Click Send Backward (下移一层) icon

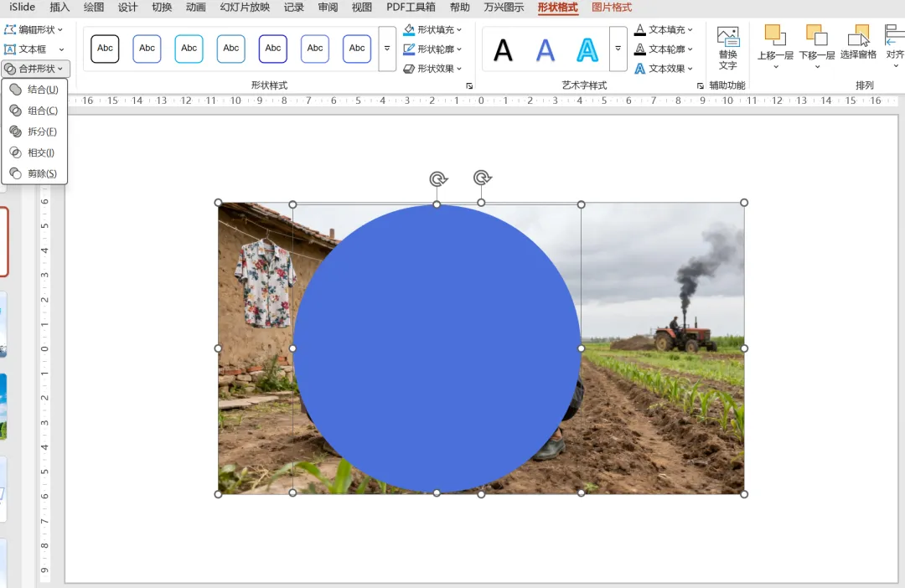(817, 36)
